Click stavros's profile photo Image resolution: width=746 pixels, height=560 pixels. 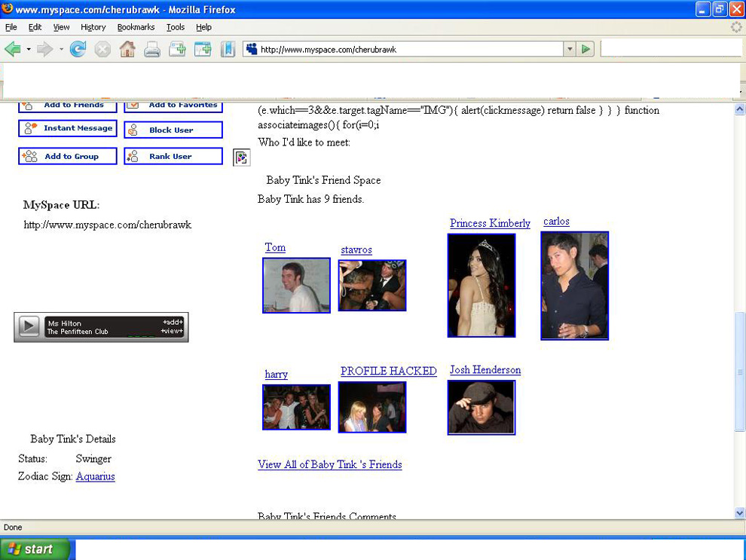click(372, 286)
